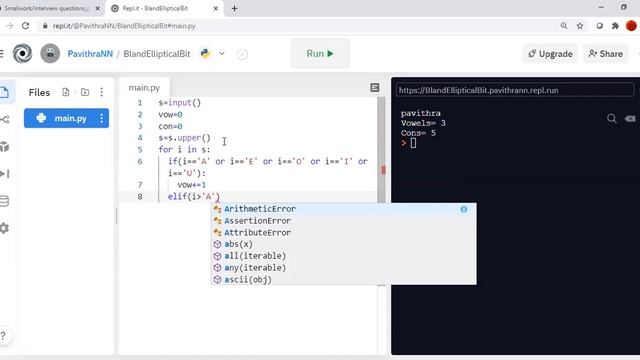Click the Run button

point(320,53)
